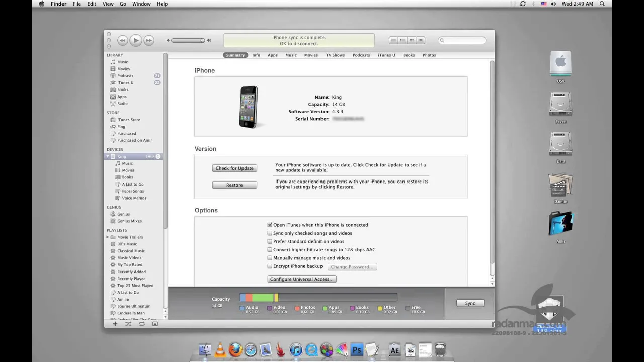Open iTunes from the Dock
Viewport: 644px width, 362px height.
(x=296, y=350)
